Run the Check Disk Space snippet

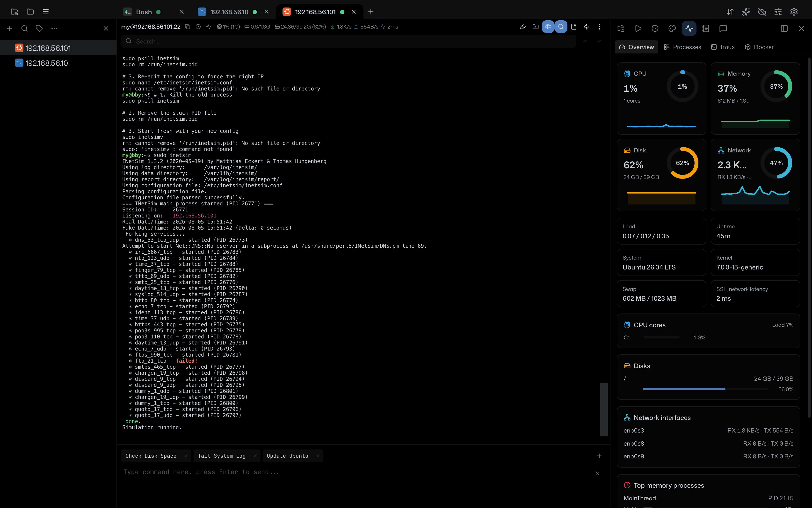(151, 456)
